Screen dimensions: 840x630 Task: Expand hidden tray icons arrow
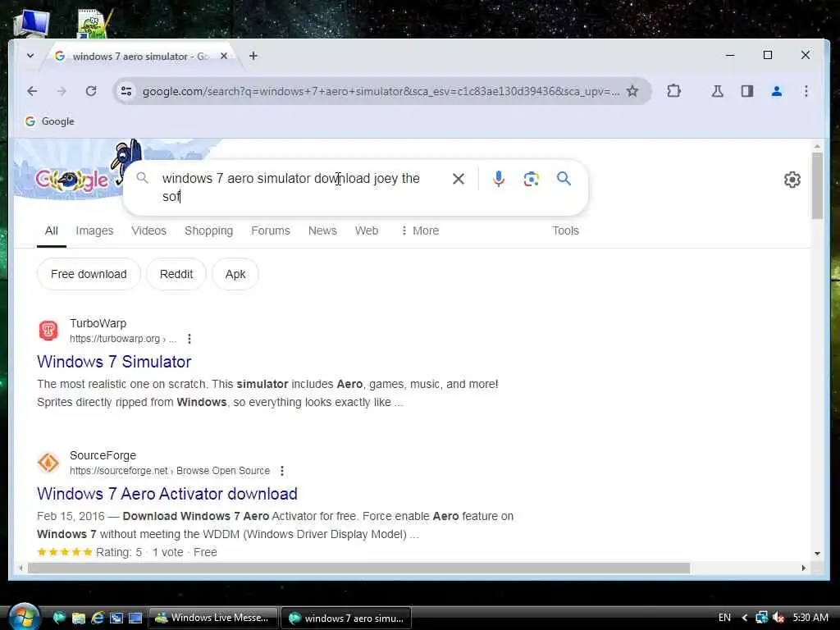[744, 618]
